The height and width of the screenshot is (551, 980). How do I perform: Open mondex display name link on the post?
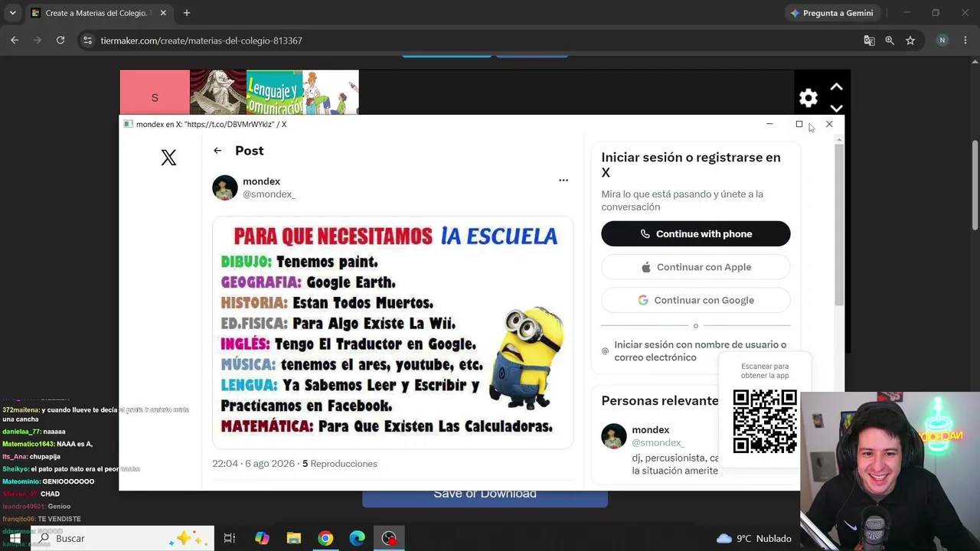[x=261, y=181]
